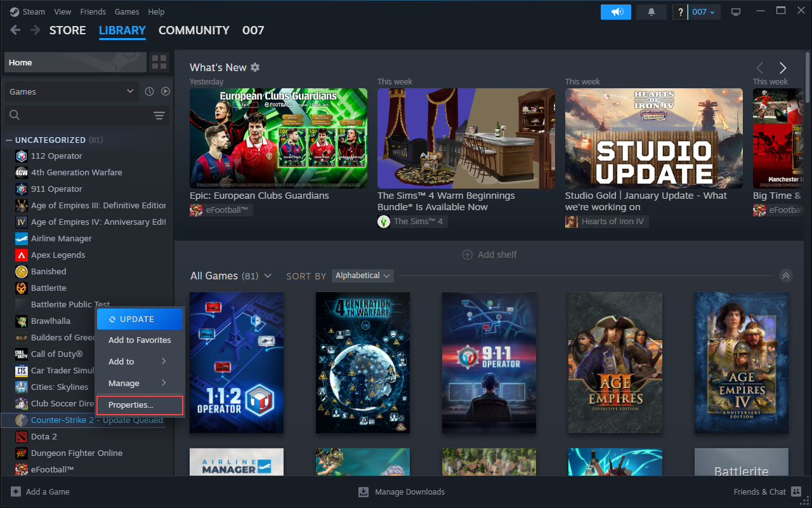Toggle the ready-to-play filter icon
The image size is (812, 508).
coord(166,91)
